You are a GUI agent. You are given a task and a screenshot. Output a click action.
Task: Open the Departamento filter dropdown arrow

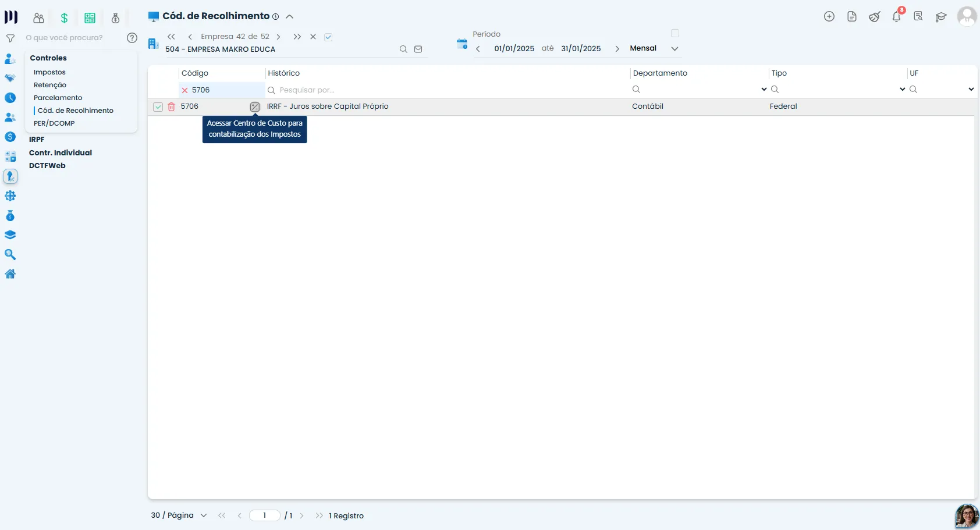[x=764, y=90]
